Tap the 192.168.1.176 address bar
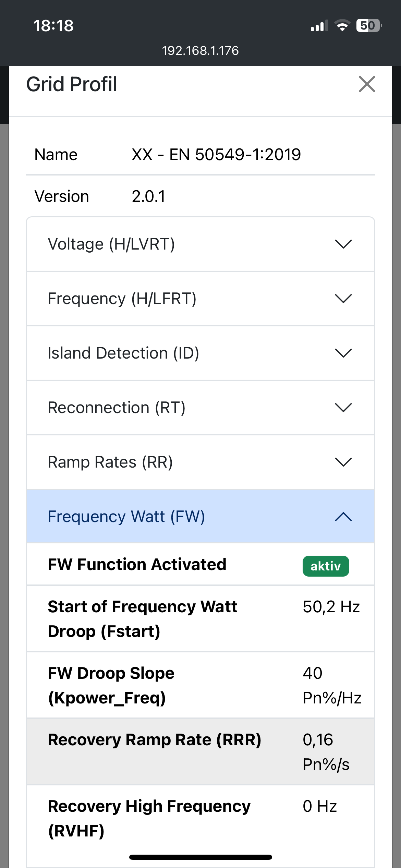 tap(200, 51)
